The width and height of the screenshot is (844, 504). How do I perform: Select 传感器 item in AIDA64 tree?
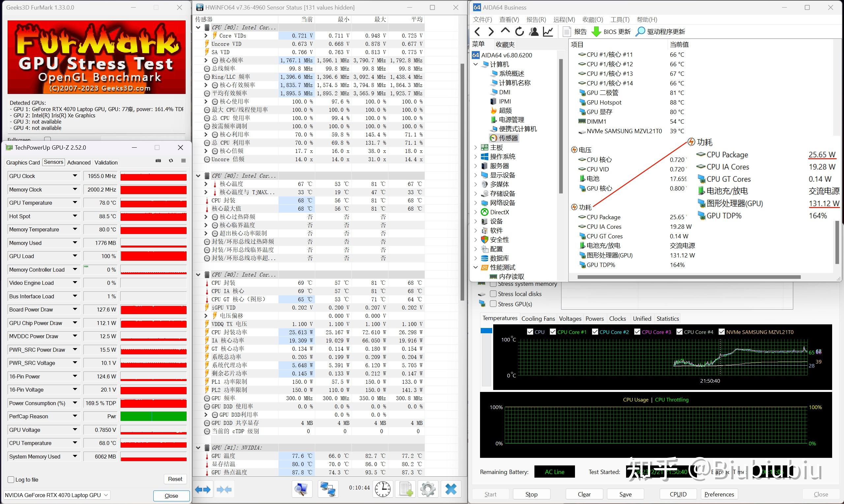point(508,138)
